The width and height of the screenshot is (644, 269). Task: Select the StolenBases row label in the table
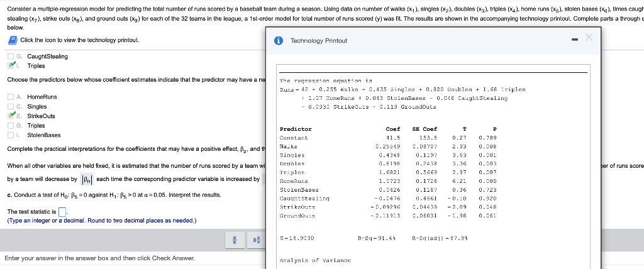(x=299, y=190)
